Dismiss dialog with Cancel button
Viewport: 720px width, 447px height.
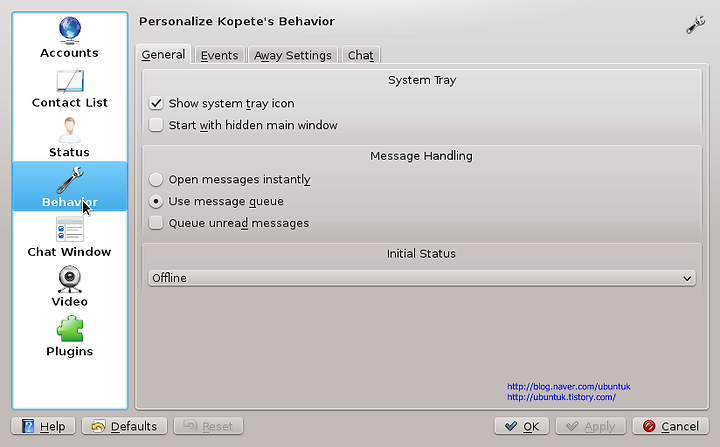point(671,426)
